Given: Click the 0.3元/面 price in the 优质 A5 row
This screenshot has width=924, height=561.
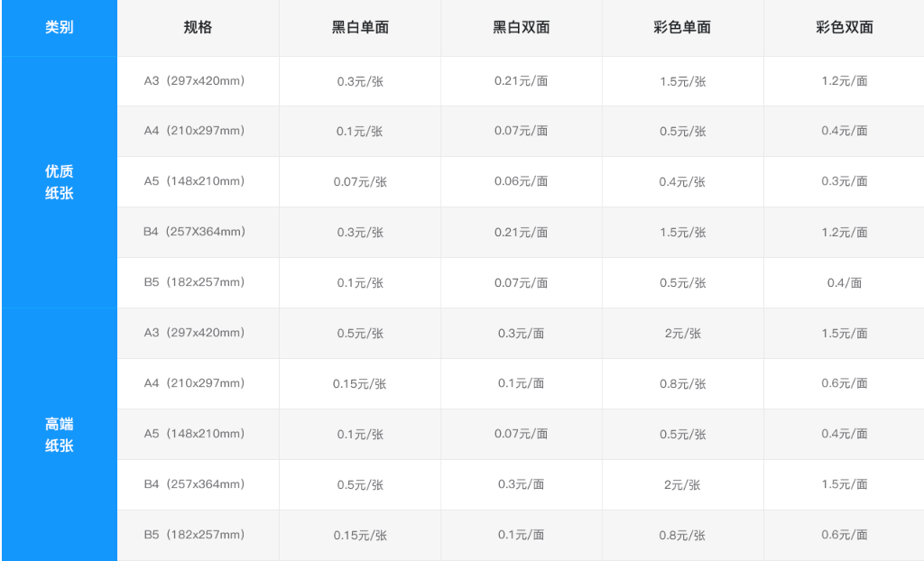Looking at the screenshot, I should 844,182.
